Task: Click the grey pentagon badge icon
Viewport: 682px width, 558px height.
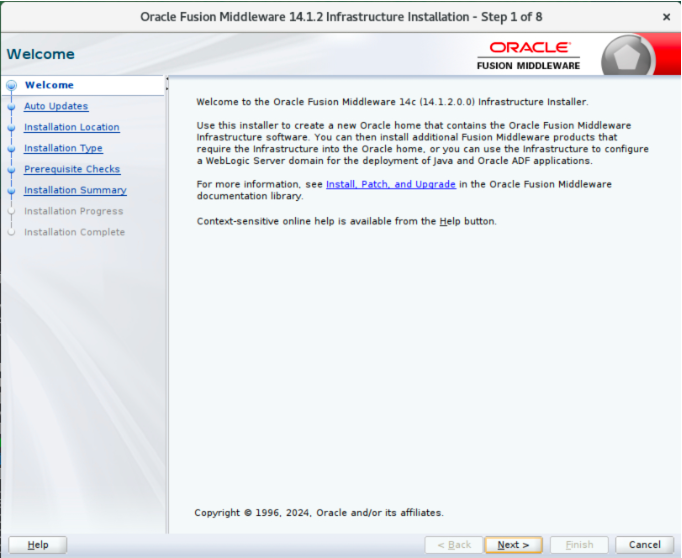Action: pos(627,57)
